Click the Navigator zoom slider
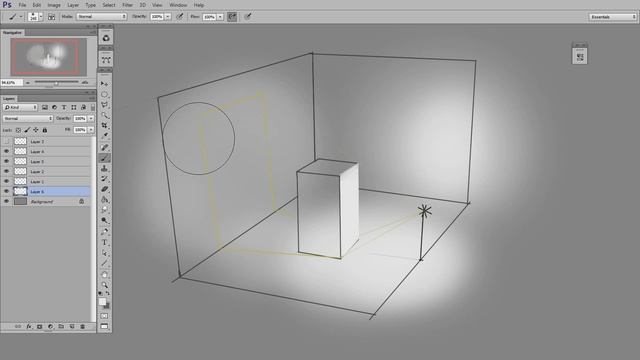 56,82
